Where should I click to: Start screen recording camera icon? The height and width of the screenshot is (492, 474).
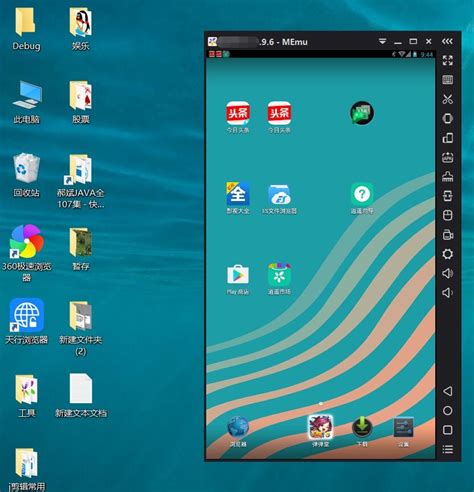coord(447,235)
